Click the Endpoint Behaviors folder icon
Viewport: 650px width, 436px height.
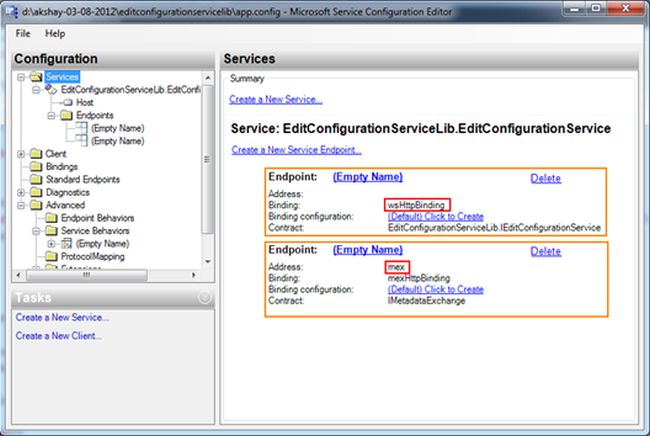[51, 218]
